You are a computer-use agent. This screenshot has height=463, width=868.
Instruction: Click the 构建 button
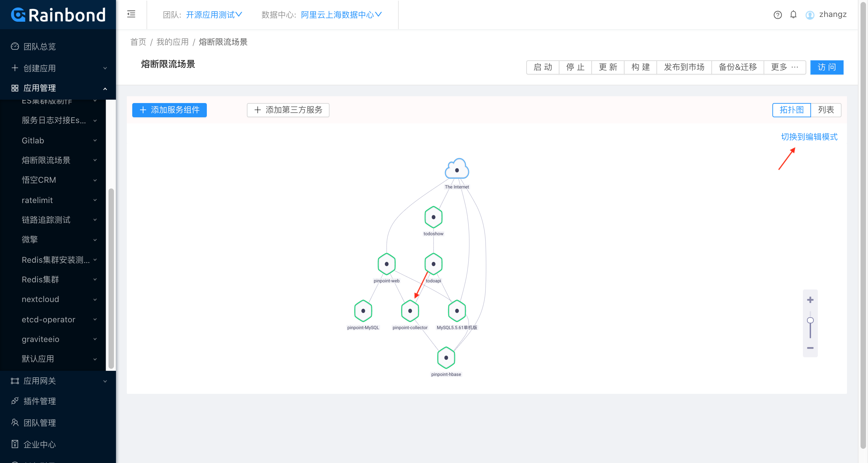[640, 67]
